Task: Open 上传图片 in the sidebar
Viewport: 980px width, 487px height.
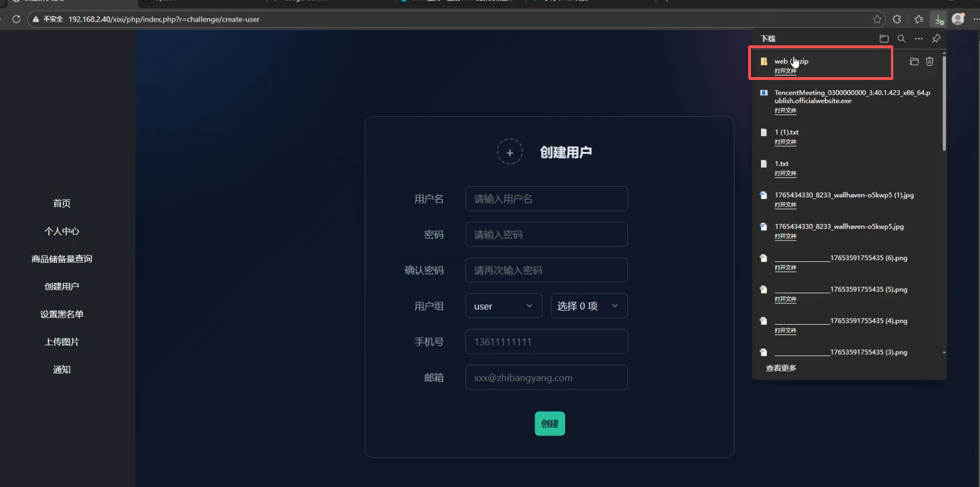Action: pos(62,342)
